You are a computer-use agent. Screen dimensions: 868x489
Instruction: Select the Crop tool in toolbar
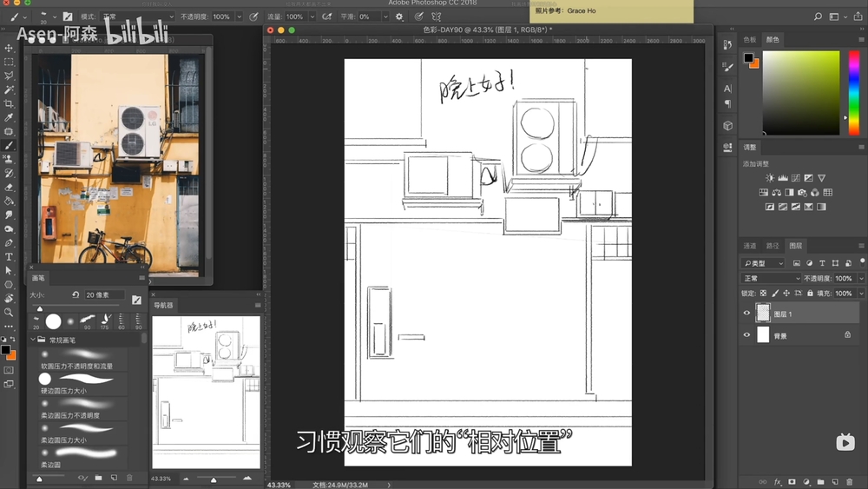point(9,104)
